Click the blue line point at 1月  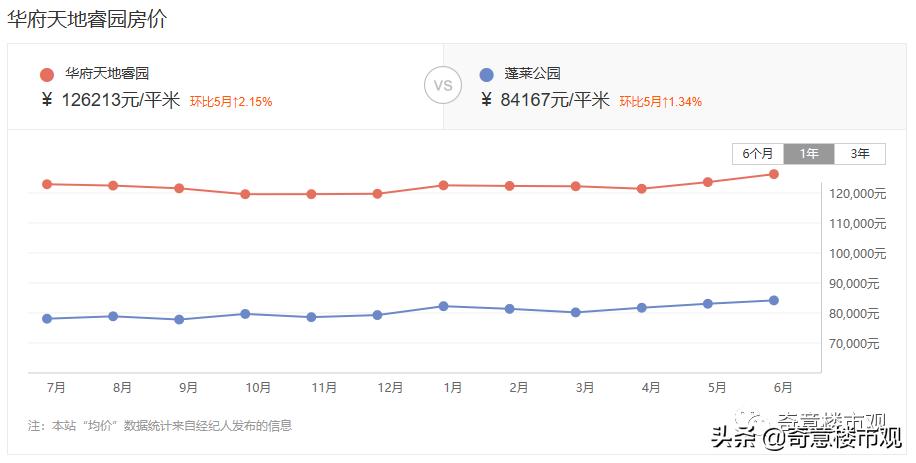click(x=443, y=306)
